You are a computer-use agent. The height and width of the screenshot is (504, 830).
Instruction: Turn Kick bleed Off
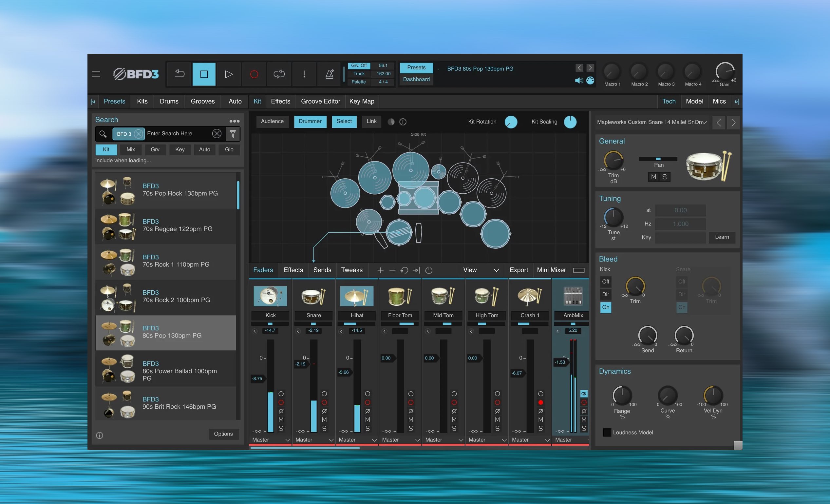pos(605,281)
